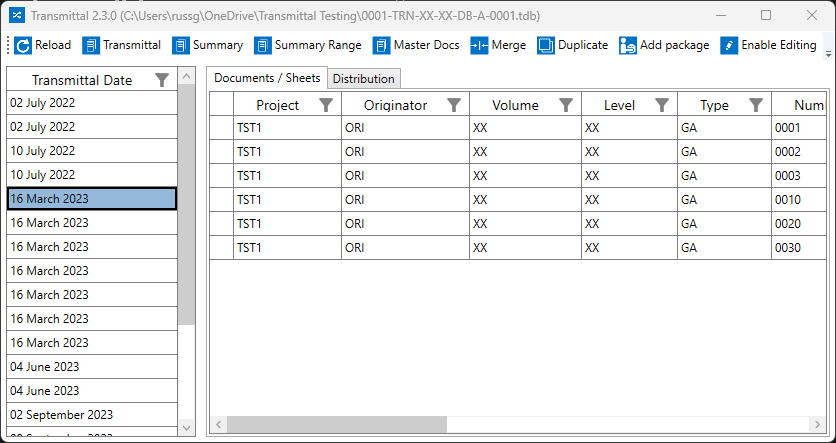Click the horizontal scrollbar thumb of the grid
Image resolution: width=836 pixels, height=443 pixels.
click(x=335, y=425)
